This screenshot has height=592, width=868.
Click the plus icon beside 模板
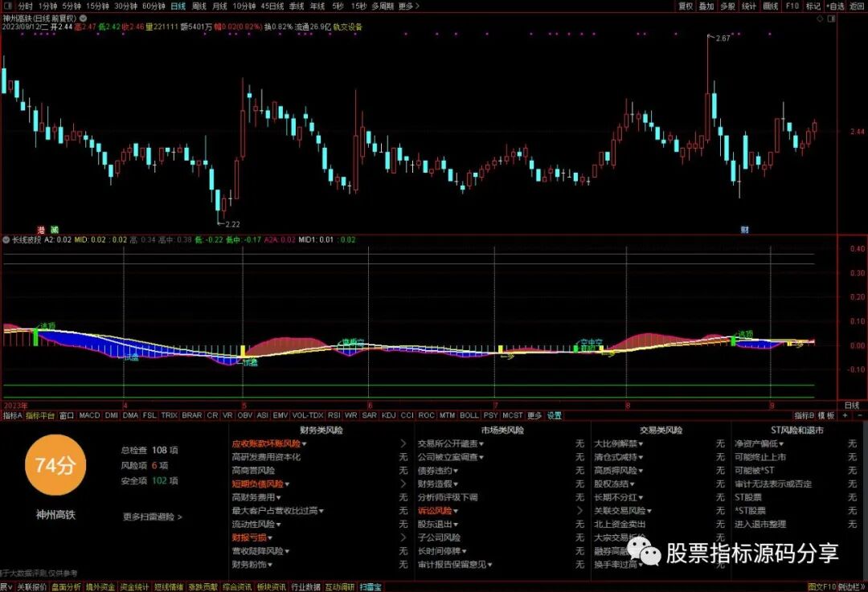pos(845,415)
